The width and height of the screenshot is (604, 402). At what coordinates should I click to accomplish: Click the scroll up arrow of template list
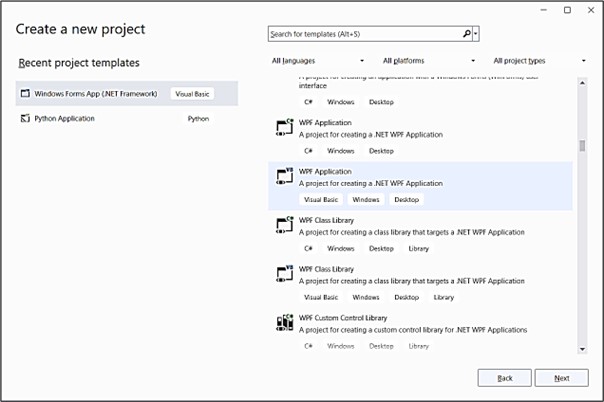tap(582, 83)
